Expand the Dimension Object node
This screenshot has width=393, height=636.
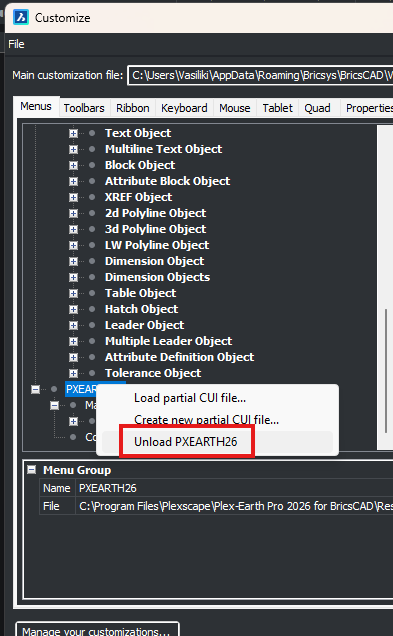point(73,261)
